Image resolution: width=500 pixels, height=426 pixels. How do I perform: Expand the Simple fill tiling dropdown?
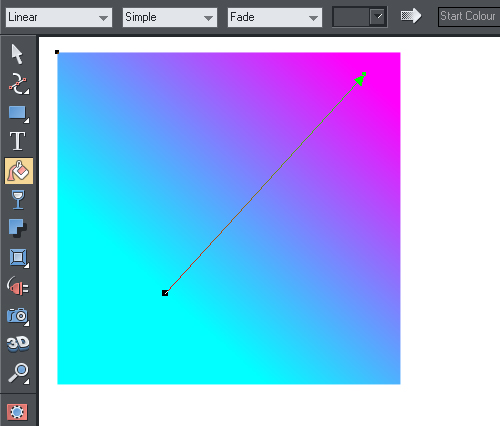point(170,17)
